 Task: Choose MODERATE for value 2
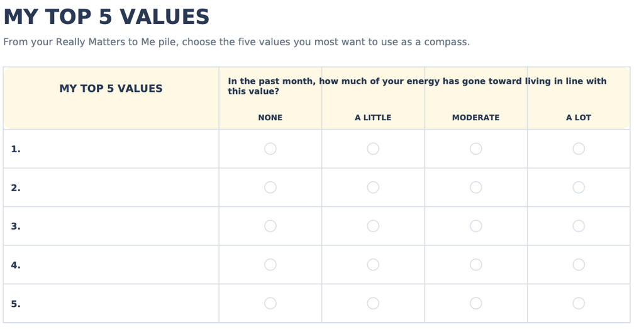(x=475, y=187)
